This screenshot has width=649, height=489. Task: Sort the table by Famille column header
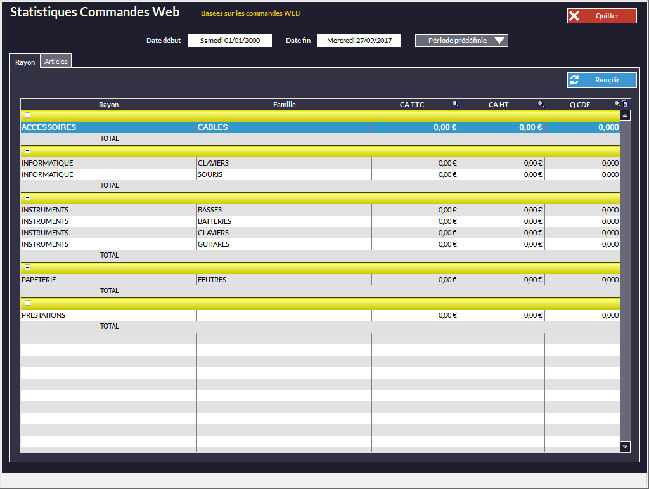pos(284,104)
